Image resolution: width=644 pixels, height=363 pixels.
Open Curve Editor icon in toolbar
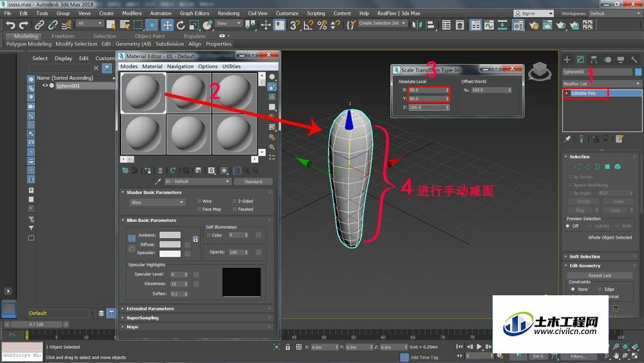click(489, 25)
